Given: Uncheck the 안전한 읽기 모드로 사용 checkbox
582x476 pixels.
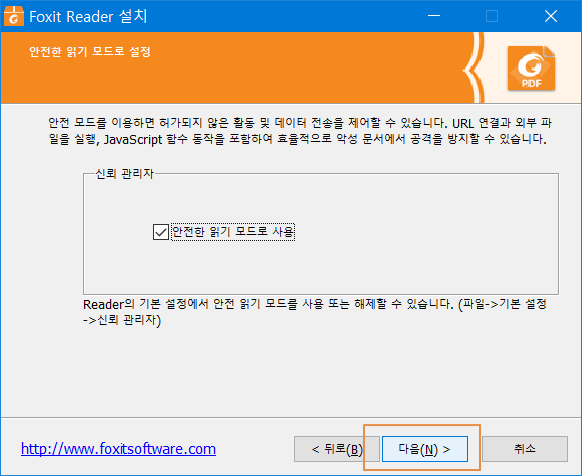Looking at the screenshot, I should tap(161, 232).
